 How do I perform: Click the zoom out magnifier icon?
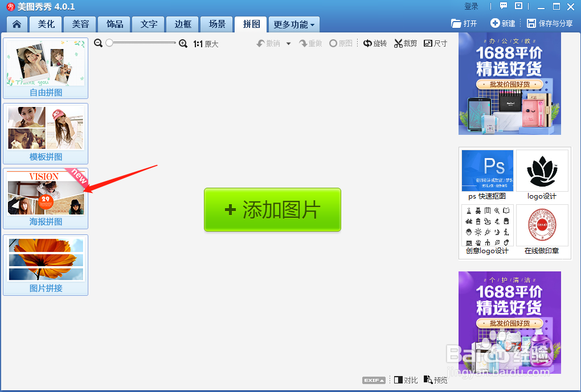tap(98, 43)
